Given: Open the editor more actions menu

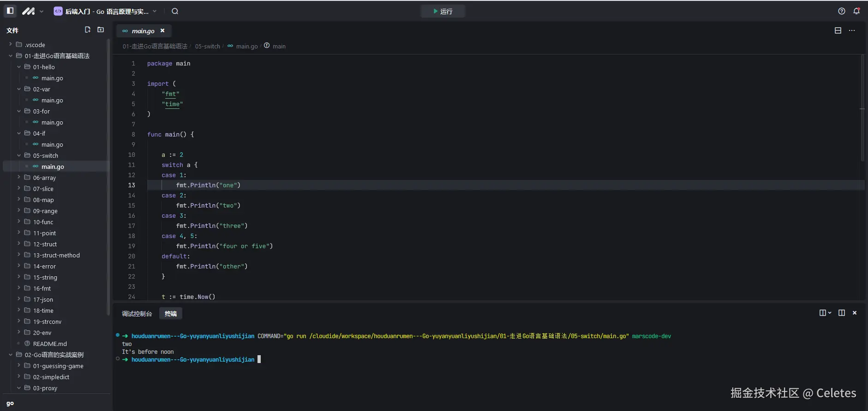Looking at the screenshot, I should [x=852, y=30].
